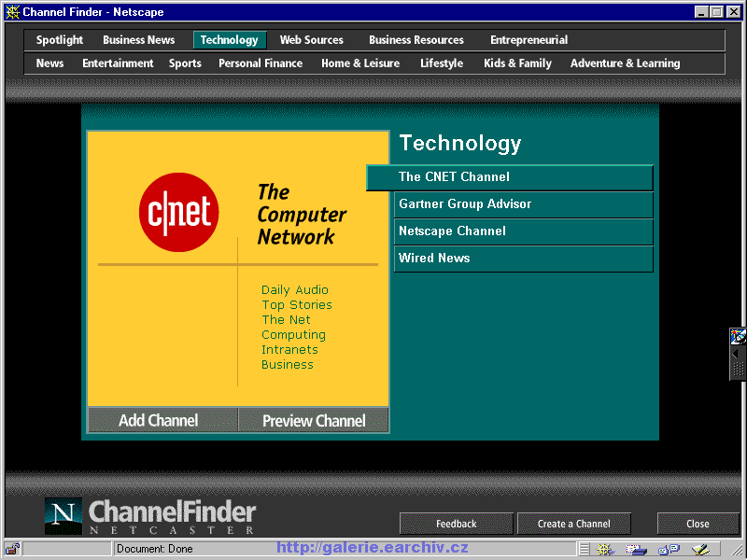Screen dimensions: 747x560
Task: Switch to the Spotlight category tab
Action: [x=60, y=40]
